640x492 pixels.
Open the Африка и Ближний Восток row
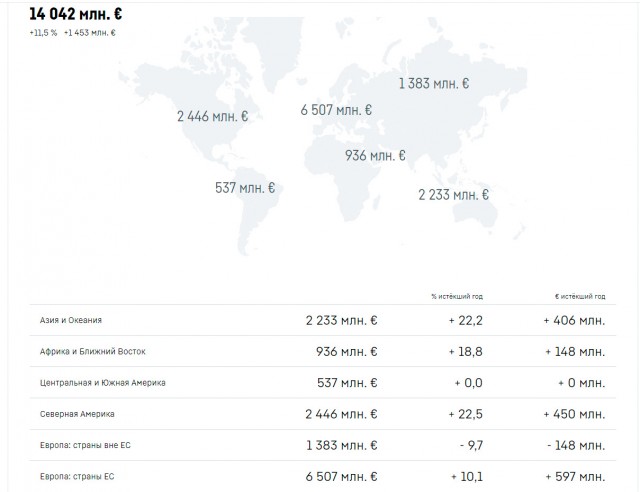[322, 352]
